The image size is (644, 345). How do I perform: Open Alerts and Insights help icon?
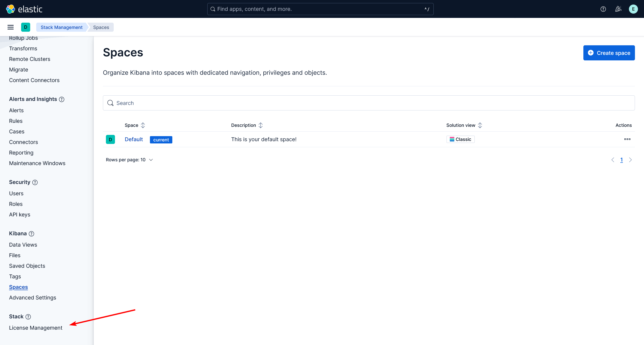62,99
